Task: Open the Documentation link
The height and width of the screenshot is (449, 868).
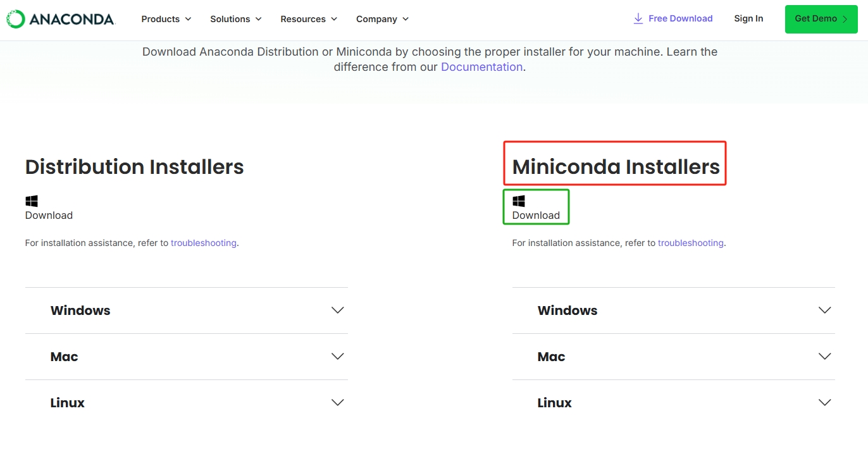Action: point(481,67)
